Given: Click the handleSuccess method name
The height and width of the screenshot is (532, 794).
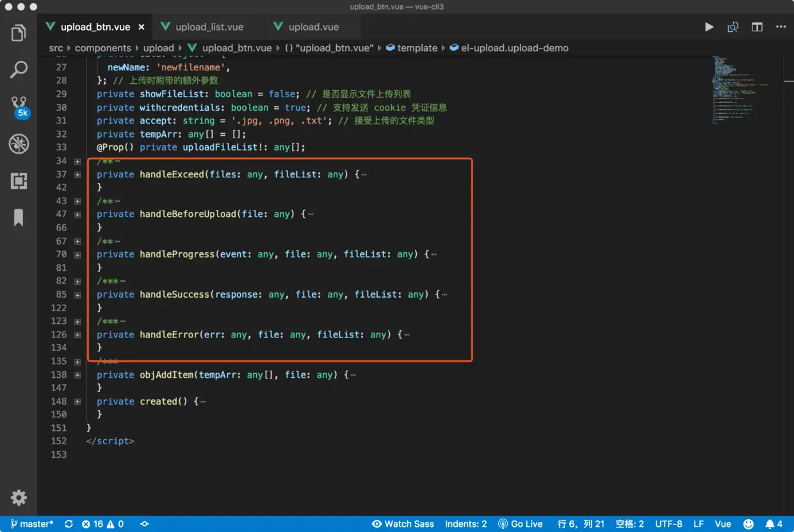Looking at the screenshot, I should coord(174,294).
